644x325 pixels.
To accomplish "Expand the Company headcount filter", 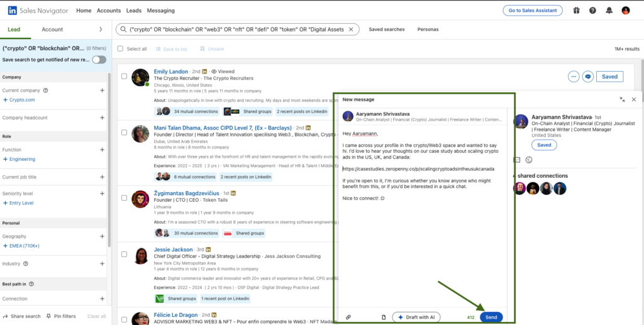I will [102, 118].
